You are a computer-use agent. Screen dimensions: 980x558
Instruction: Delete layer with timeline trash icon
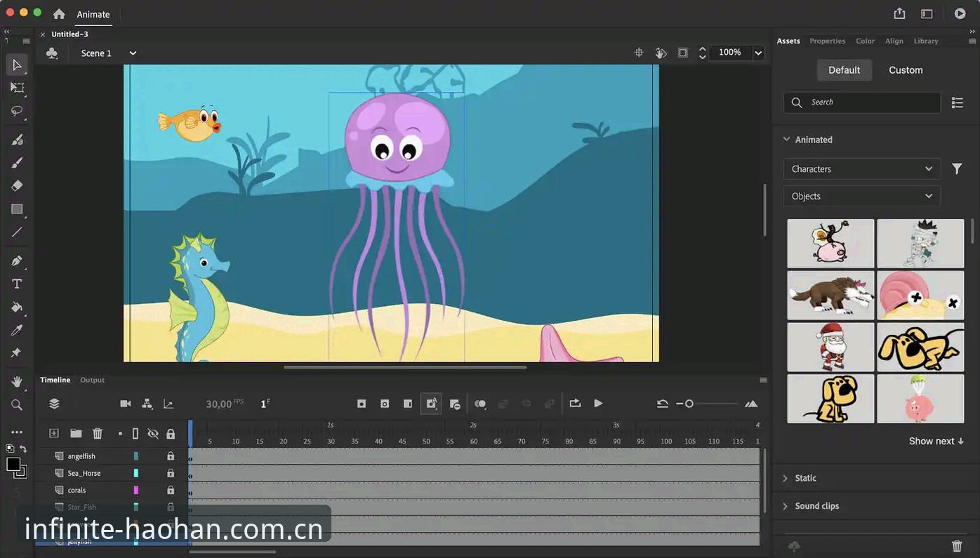tap(98, 434)
